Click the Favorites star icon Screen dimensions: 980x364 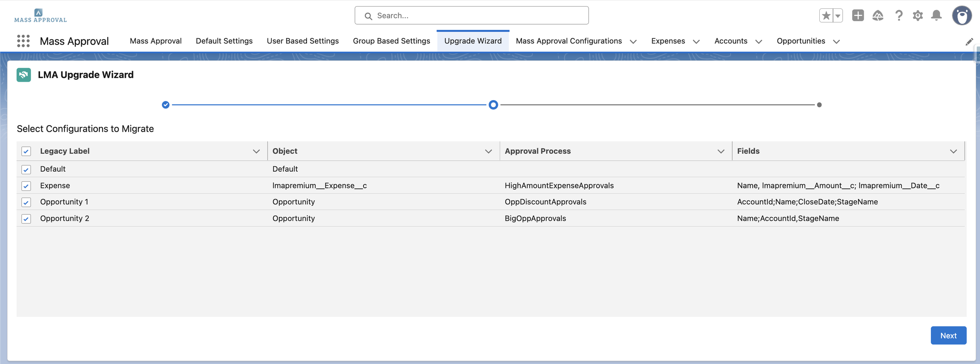click(826, 15)
